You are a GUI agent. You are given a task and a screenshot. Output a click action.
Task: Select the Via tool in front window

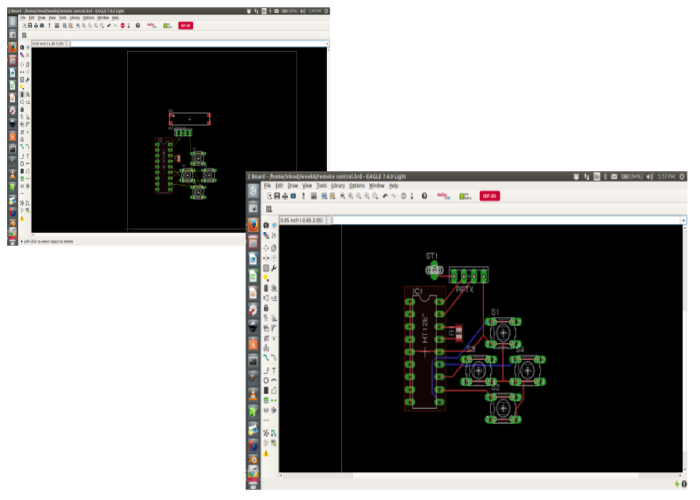pos(266,400)
